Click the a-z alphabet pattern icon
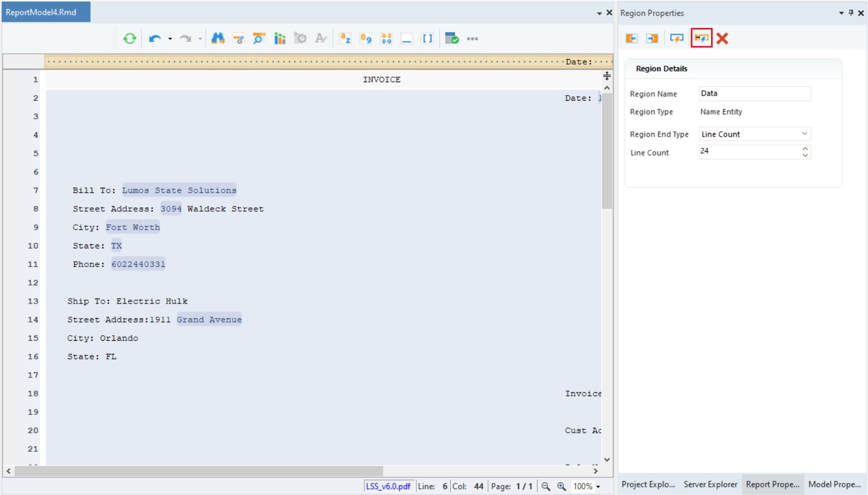This screenshot has height=495, width=868. tap(345, 38)
